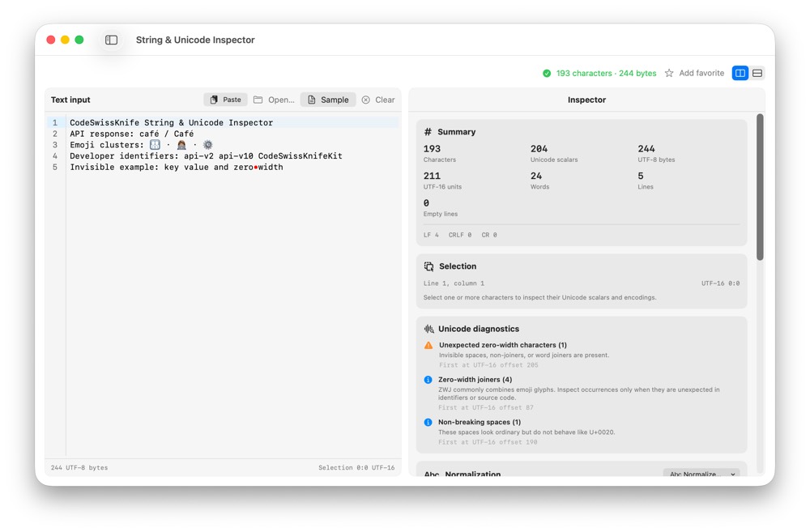The image size is (810, 532).
Task: Clear the text input
Action: tap(378, 100)
